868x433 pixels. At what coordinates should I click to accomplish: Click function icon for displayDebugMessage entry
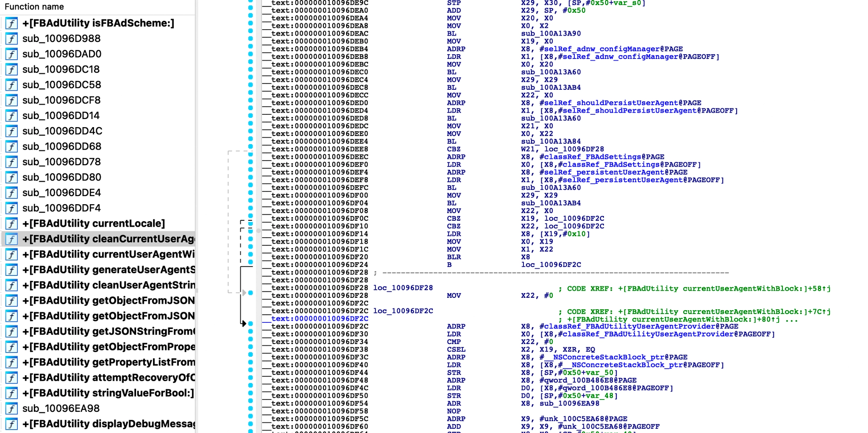pos(11,424)
